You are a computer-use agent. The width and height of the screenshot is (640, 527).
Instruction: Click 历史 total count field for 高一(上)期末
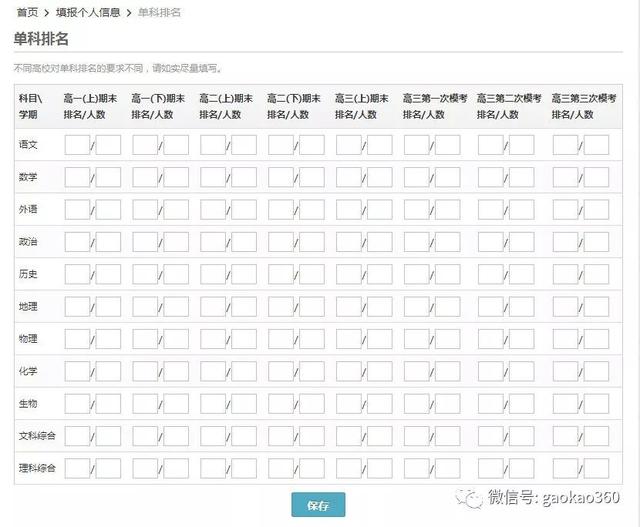click(108, 274)
